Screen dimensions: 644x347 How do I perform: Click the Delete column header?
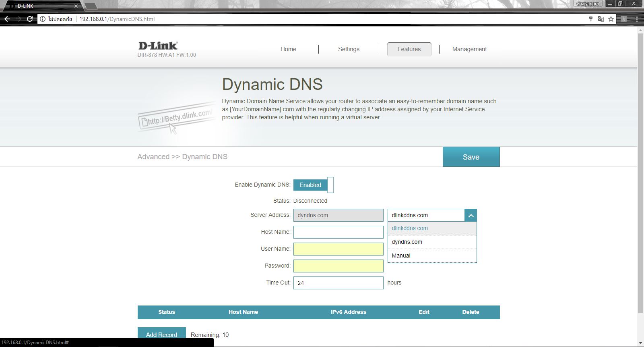click(471, 312)
